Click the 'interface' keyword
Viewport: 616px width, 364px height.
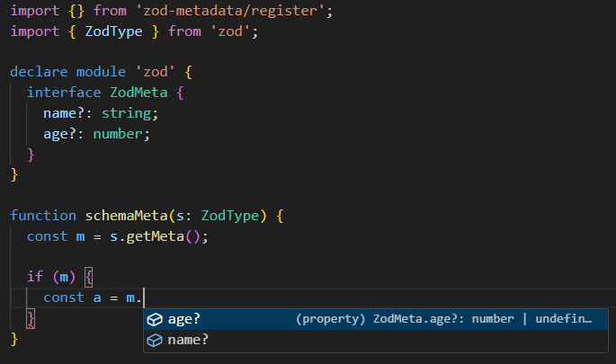click(64, 93)
